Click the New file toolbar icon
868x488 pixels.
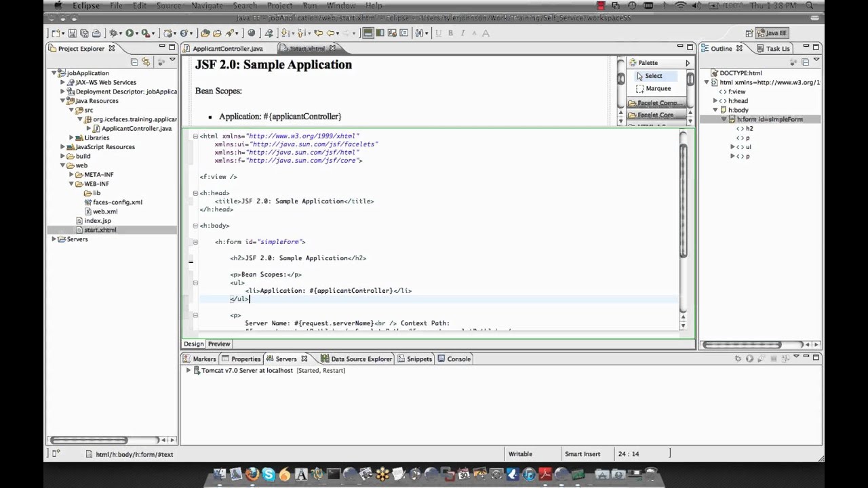(x=56, y=33)
